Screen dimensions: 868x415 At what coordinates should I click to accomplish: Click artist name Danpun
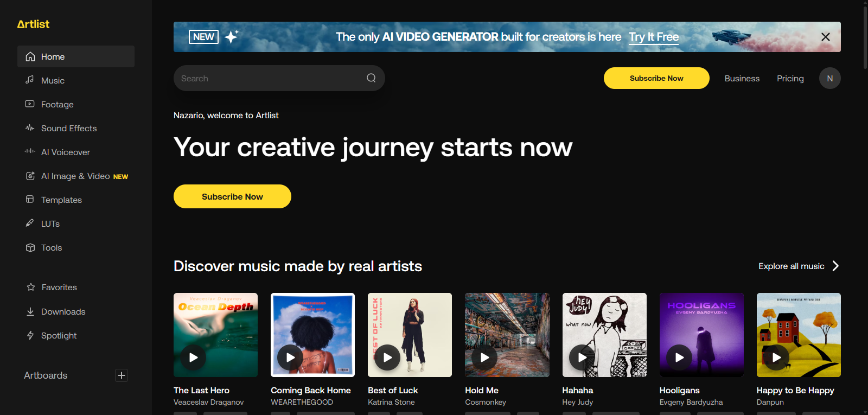tap(770, 402)
